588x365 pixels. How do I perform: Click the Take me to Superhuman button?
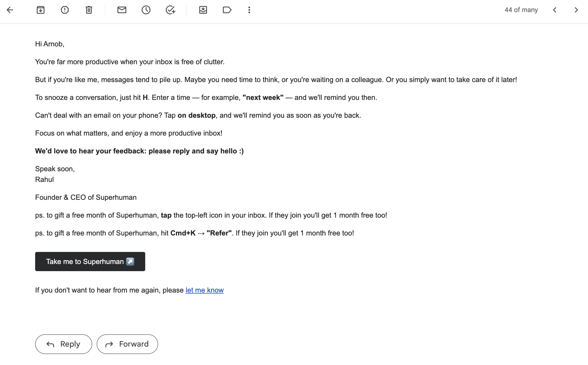(90, 262)
